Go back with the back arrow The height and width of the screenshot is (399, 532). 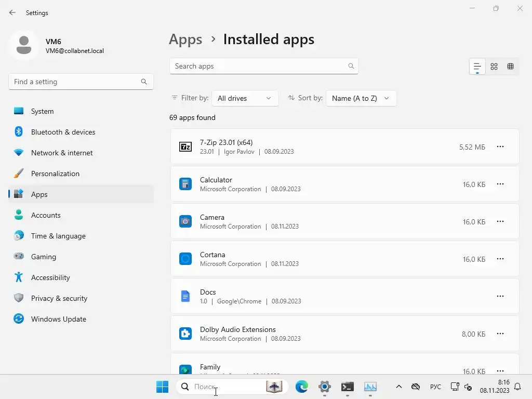(12, 12)
